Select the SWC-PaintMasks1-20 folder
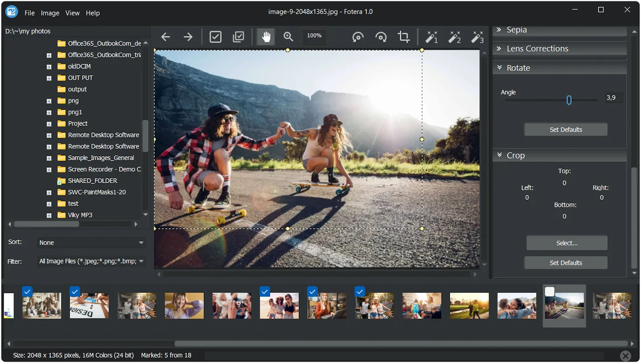 [x=97, y=193]
